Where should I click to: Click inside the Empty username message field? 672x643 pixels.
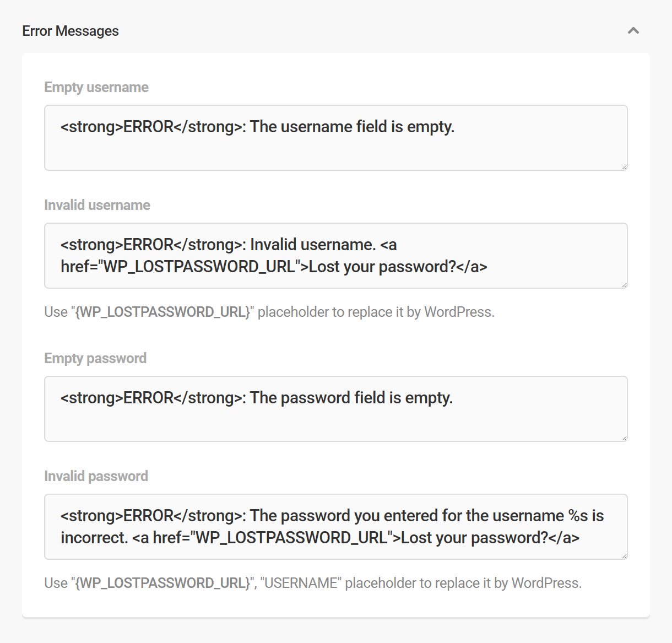pyautogui.click(x=335, y=138)
